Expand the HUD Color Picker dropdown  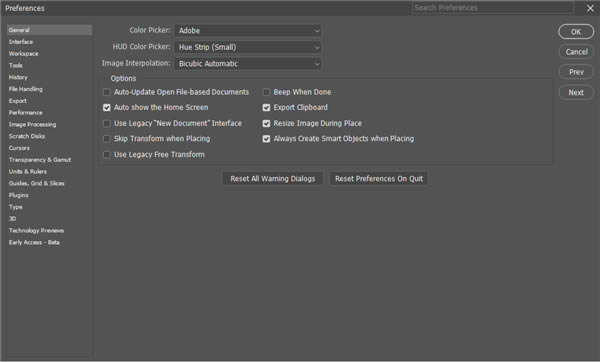(x=247, y=47)
